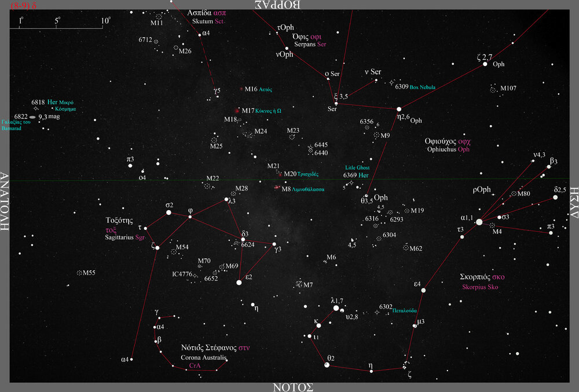Select the M55 cluster circle
The width and height of the screenshot is (579, 392).
(x=79, y=272)
